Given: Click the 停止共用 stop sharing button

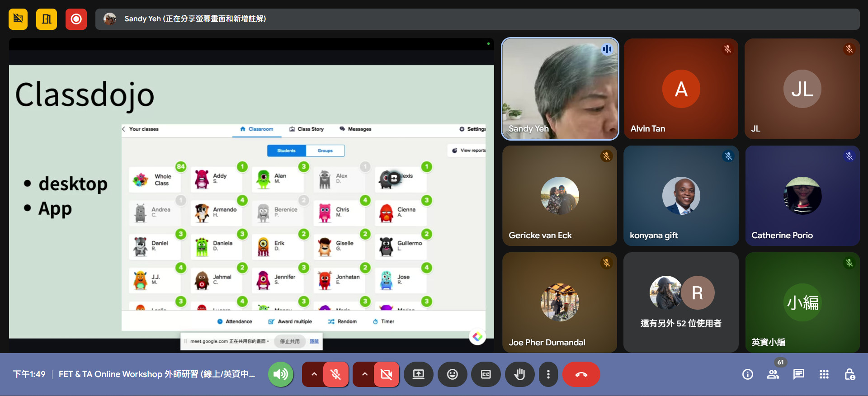Looking at the screenshot, I should point(289,341).
